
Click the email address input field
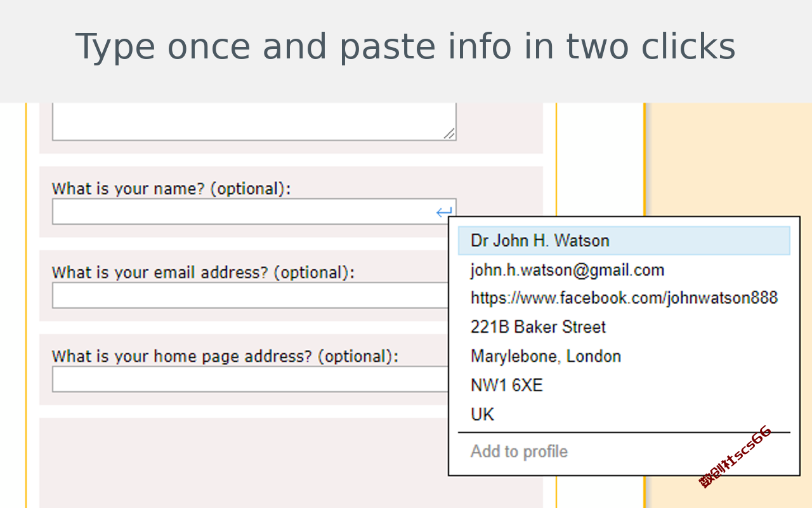pos(247,296)
